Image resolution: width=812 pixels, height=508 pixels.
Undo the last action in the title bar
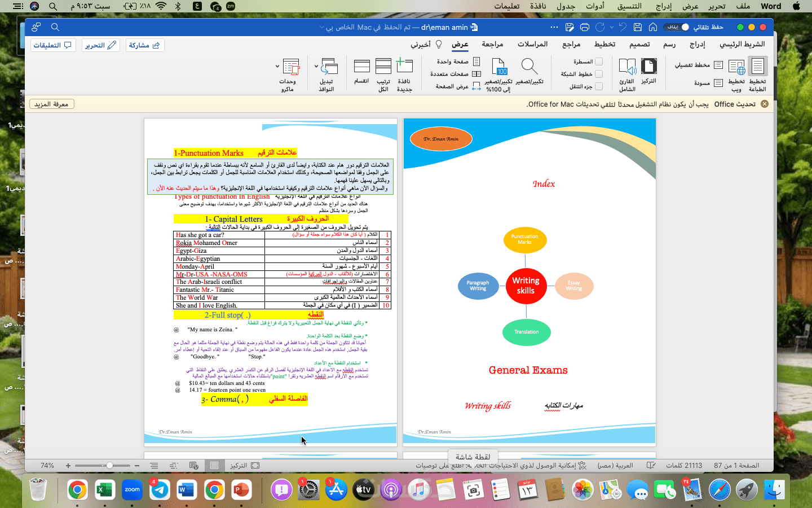coord(623,27)
